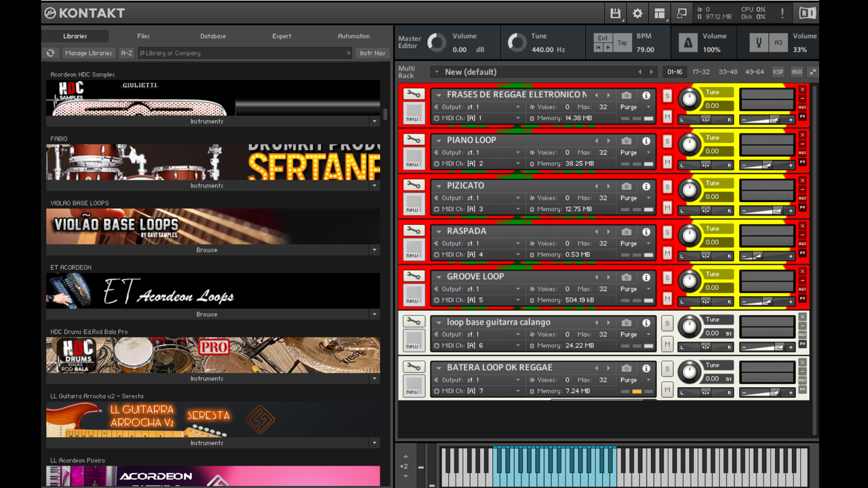Mute the loop base guitarra calango instrument
Viewport: 868px width, 488px height.
(667, 344)
